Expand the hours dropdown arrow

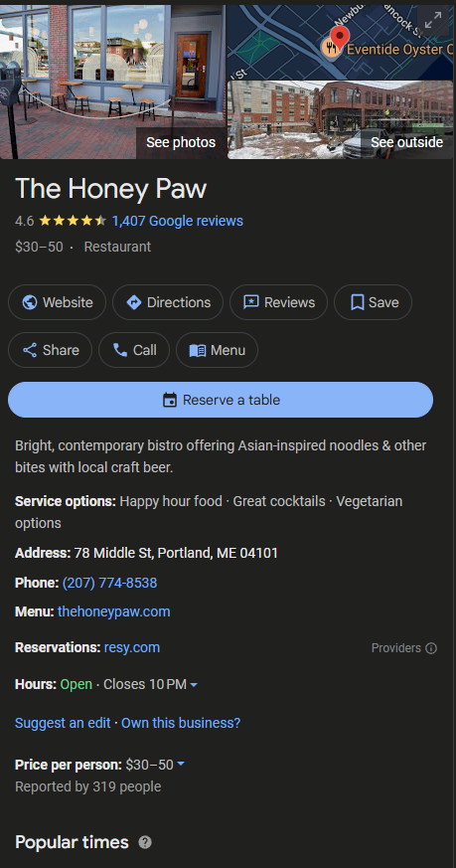click(x=194, y=685)
